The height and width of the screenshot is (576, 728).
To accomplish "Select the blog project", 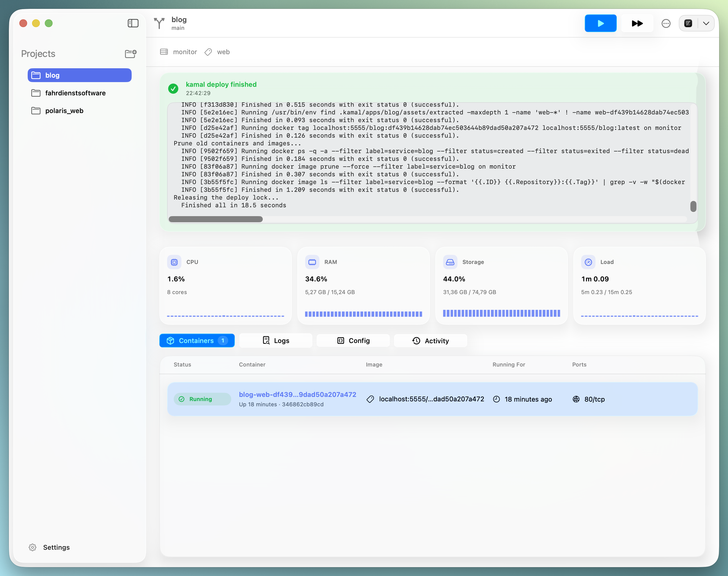I will pyautogui.click(x=80, y=75).
